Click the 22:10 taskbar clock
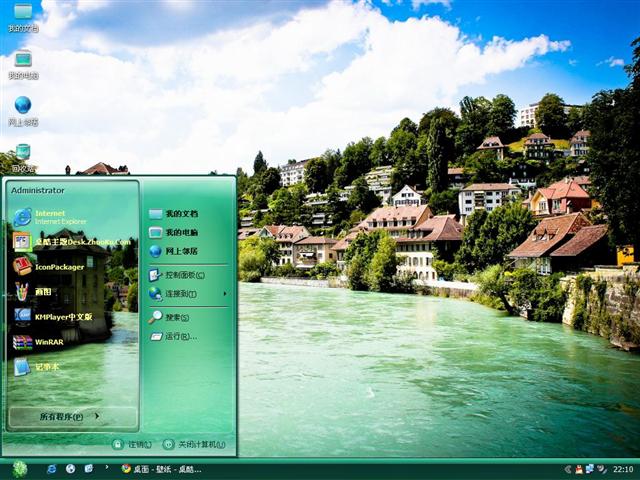 click(x=623, y=469)
